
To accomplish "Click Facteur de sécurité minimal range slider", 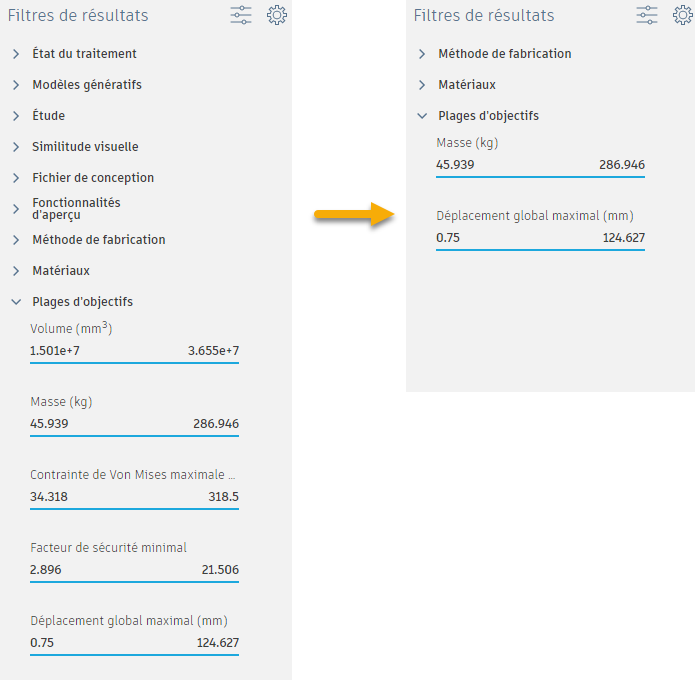I will [x=134, y=582].
